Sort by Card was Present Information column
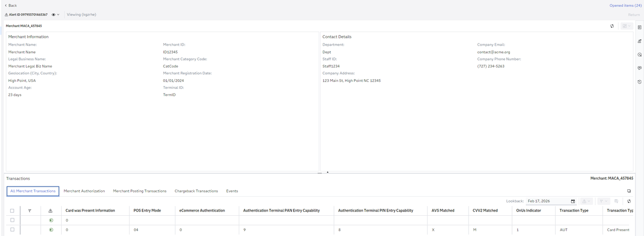Image resolution: width=644 pixels, height=236 pixels. 90,210
